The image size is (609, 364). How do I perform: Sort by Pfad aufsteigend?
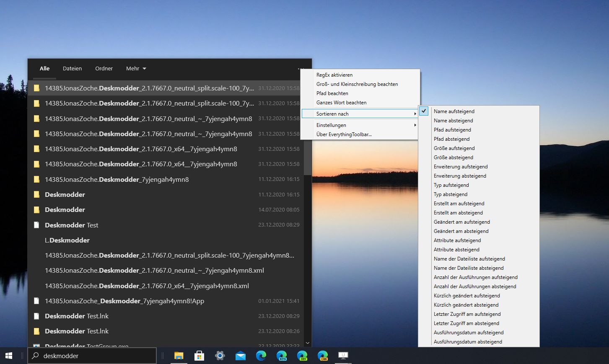pyautogui.click(x=479, y=130)
